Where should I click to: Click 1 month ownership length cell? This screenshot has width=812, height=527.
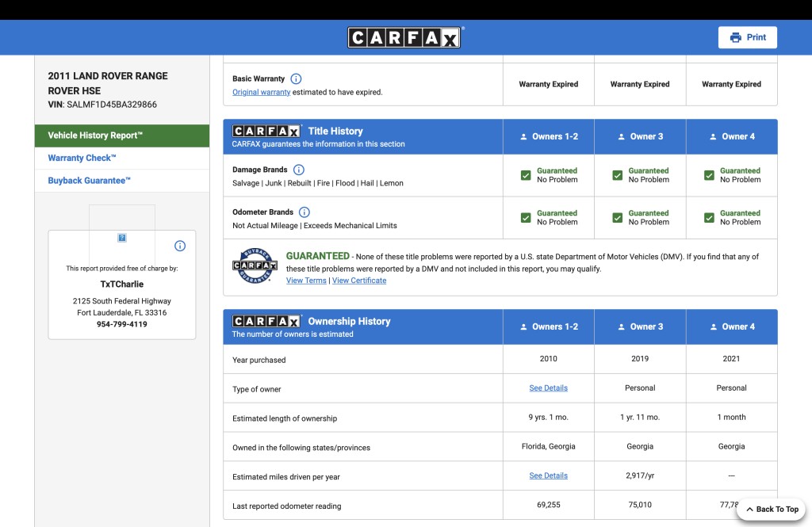[731, 418]
